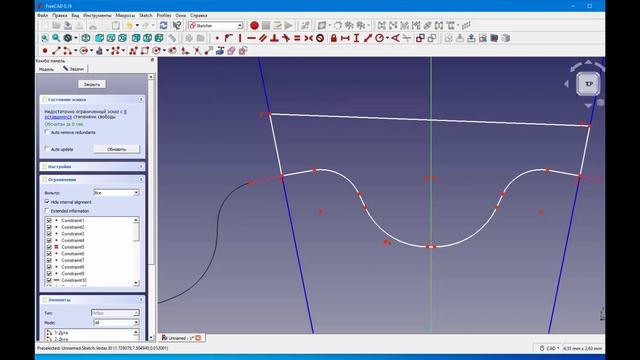Select the Unnamed : 1* document tab
This screenshot has height=360, width=640.
tap(181, 338)
